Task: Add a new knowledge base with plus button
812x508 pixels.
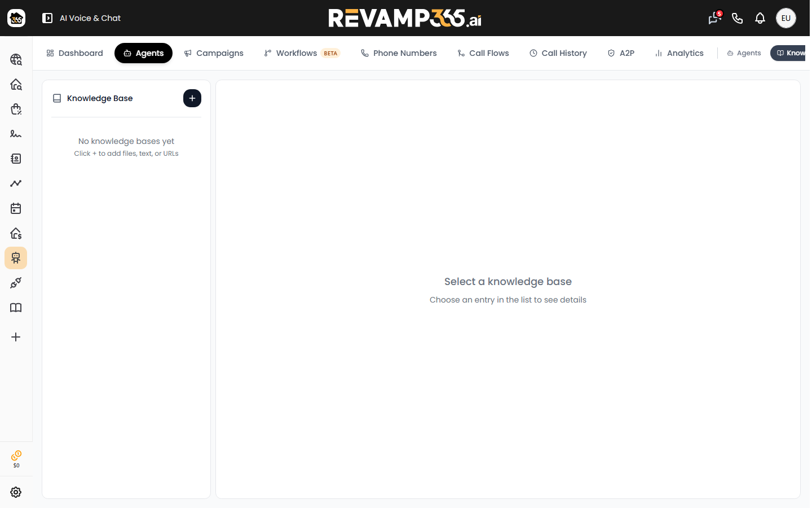Action: (192, 98)
